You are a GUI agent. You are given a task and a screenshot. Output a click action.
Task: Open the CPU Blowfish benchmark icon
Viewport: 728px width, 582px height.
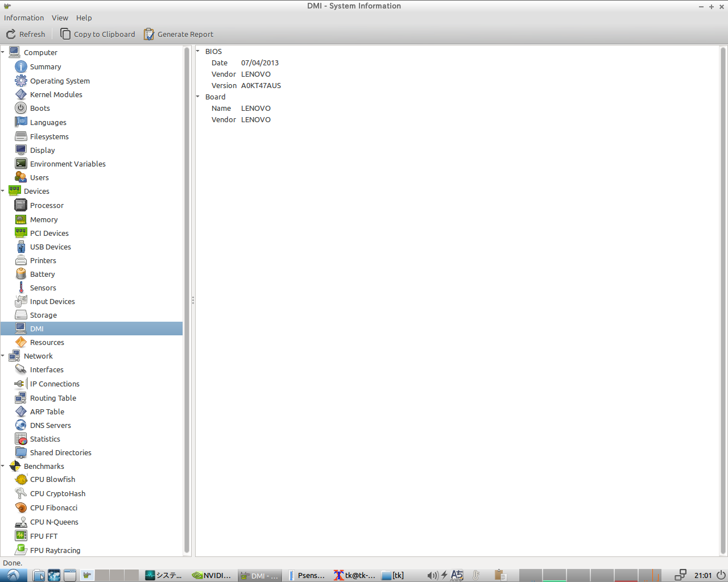pos(21,480)
